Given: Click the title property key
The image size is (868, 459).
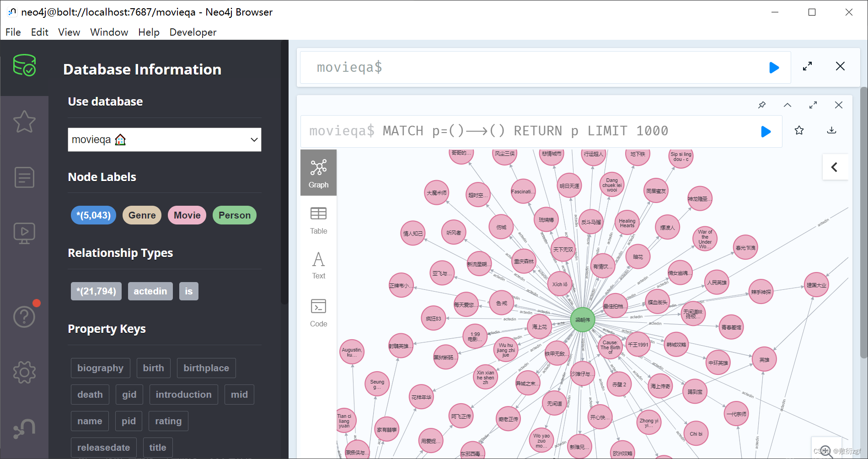Looking at the screenshot, I should point(158,448).
